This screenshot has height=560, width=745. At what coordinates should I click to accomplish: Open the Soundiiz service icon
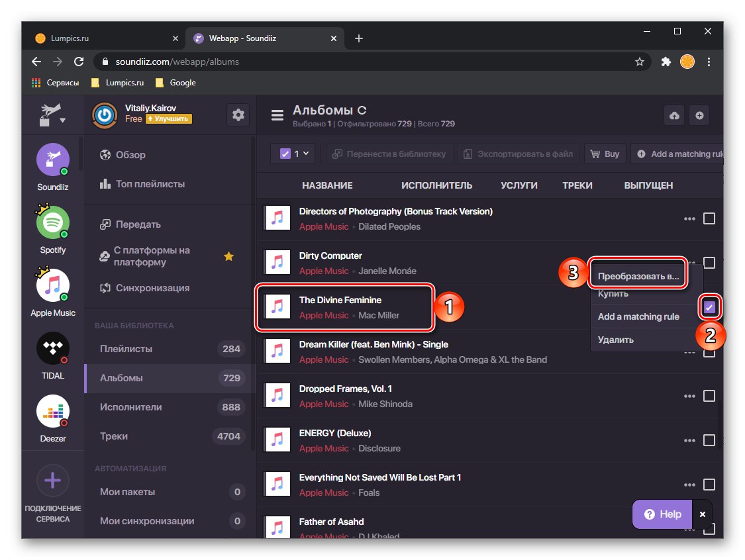53,160
